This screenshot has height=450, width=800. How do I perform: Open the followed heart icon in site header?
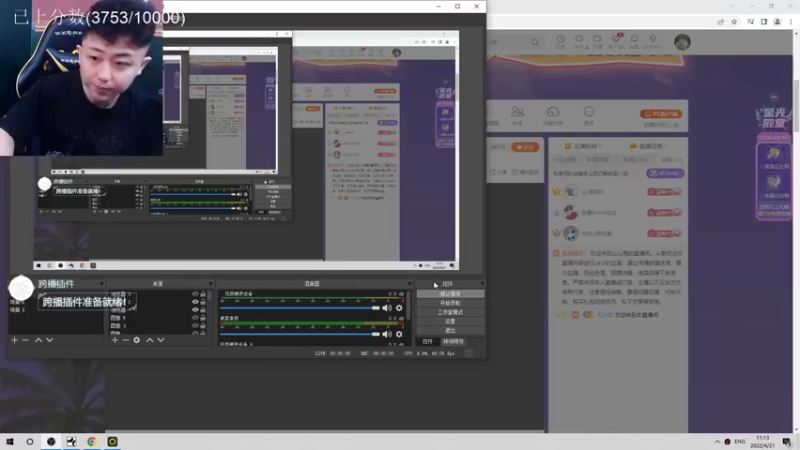579,41
